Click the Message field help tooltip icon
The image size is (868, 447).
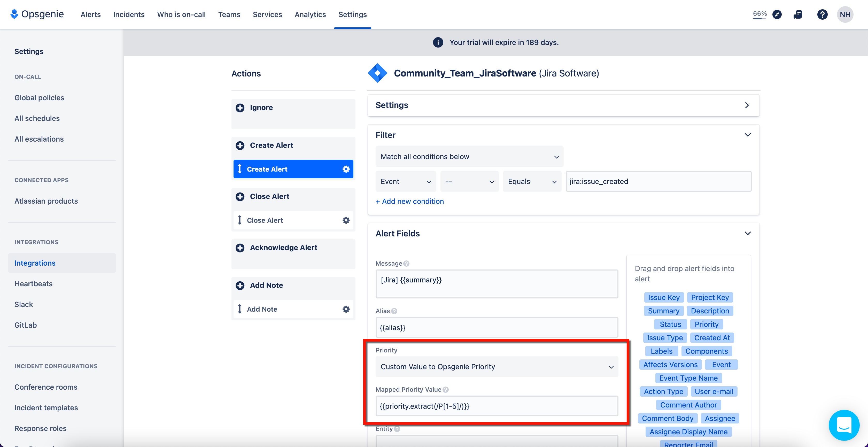click(406, 264)
